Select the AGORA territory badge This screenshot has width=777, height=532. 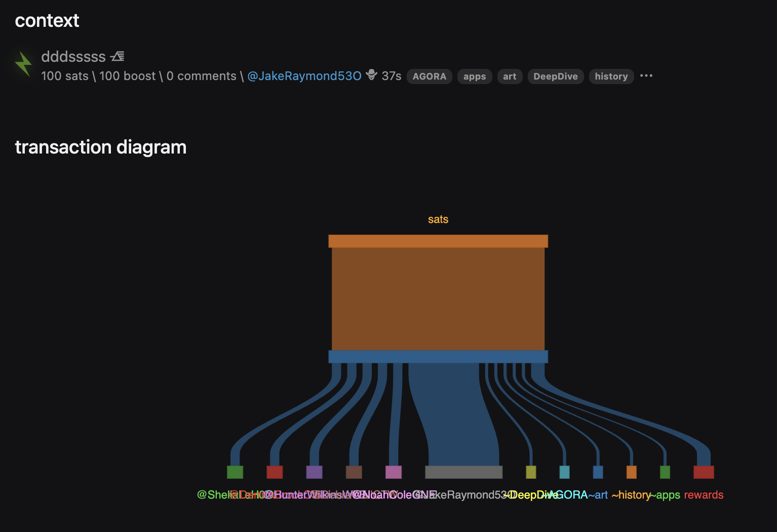coord(429,77)
